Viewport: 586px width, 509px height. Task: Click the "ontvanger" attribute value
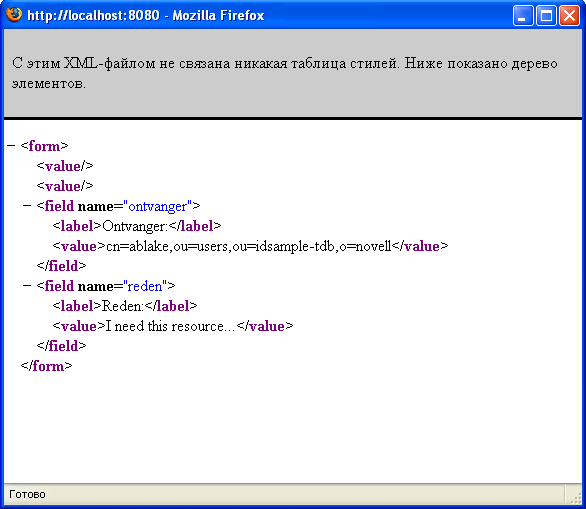pyautogui.click(x=157, y=206)
